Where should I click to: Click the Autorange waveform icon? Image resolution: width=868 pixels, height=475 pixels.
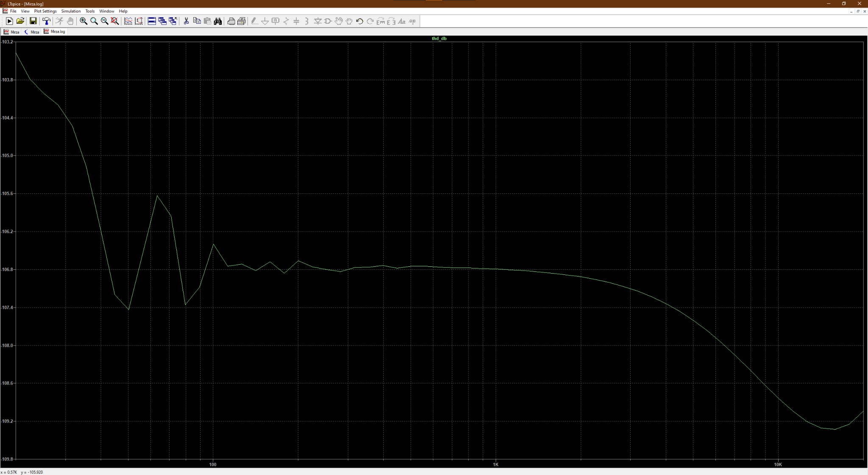(128, 21)
